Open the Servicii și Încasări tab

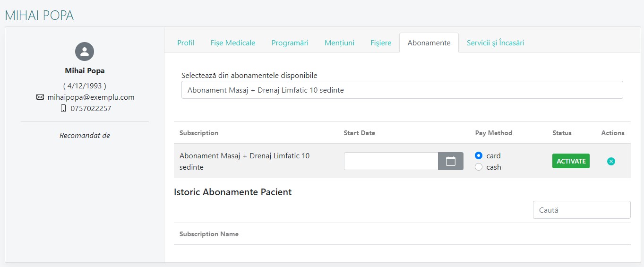(x=495, y=43)
